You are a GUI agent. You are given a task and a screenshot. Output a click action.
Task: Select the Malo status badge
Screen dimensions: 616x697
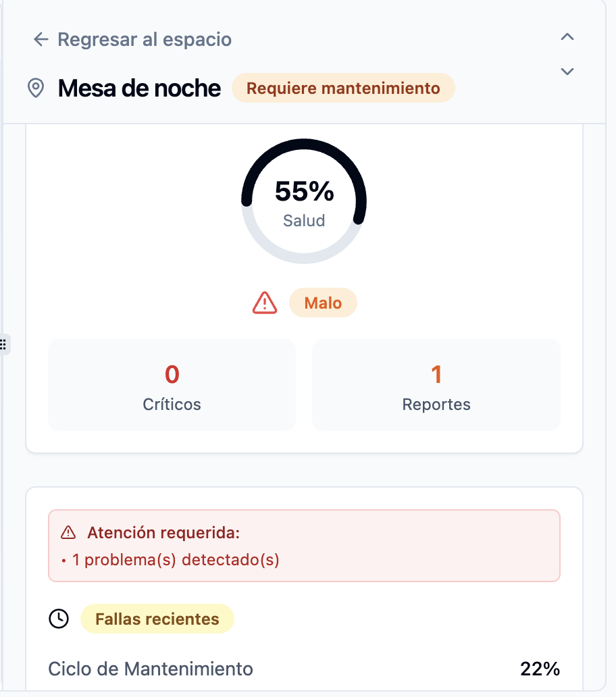[323, 303]
